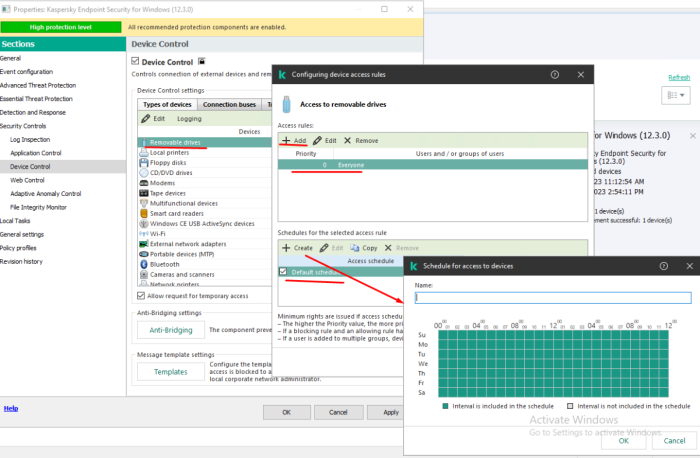Click the Refresh link

(679, 77)
